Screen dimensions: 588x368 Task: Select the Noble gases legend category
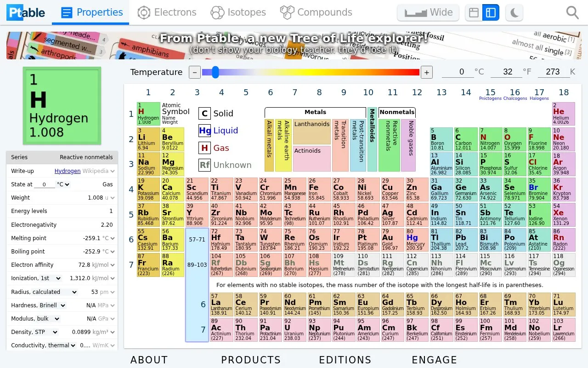[x=408, y=145]
